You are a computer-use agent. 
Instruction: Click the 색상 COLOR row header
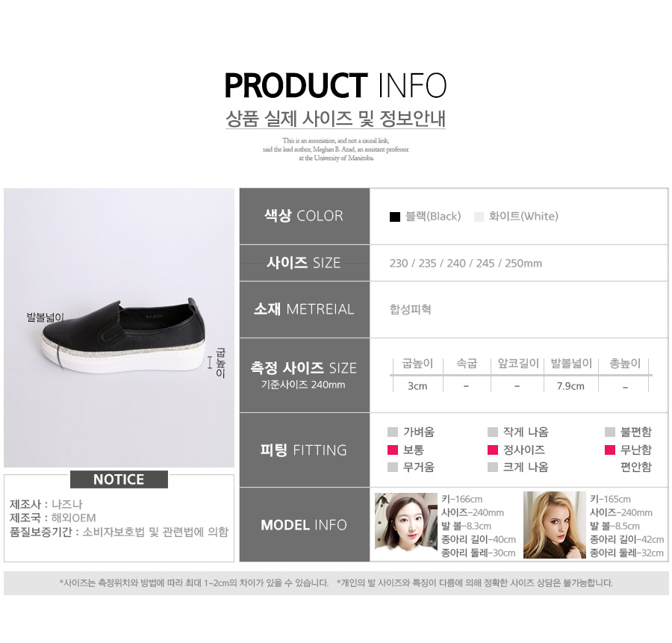click(305, 216)
